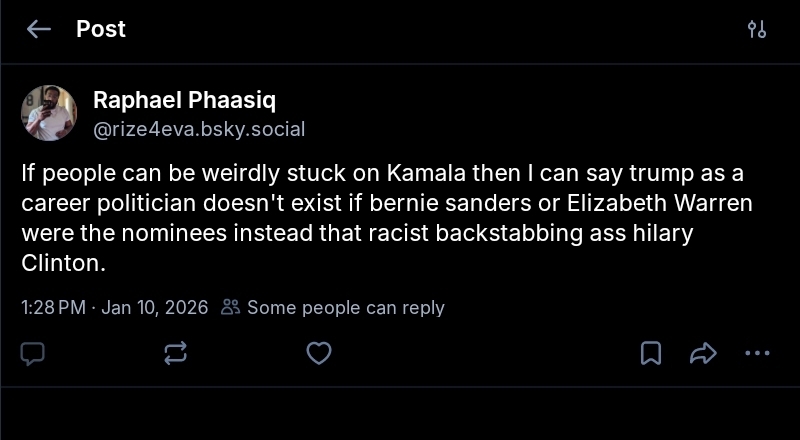Click the 1:28 PM timestamp
The height and width of the screenshot is (440, 800).
click(53, 307)
